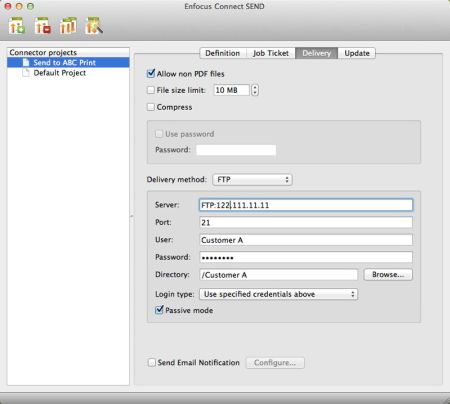
Task: Click the Send to ABC Print document icon
Action: pyautogui.click(x=26, y=62)
